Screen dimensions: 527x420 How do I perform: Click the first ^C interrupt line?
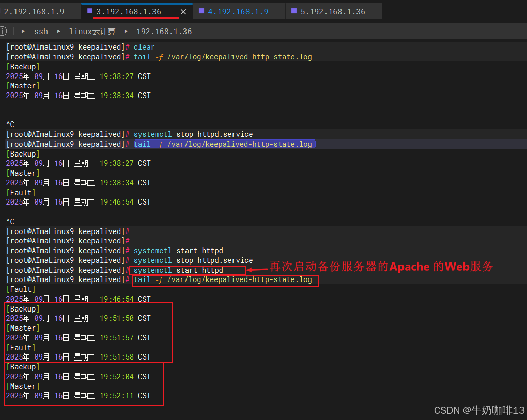point(10,125)
